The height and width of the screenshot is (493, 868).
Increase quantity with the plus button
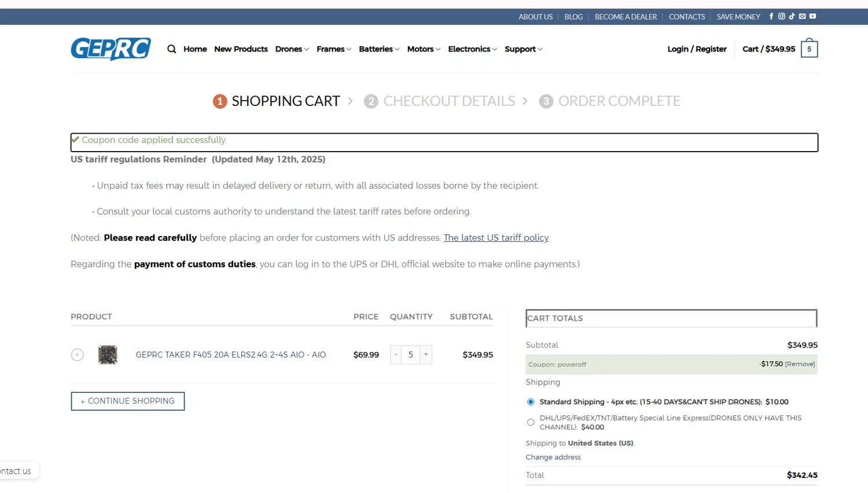(426, 355)
